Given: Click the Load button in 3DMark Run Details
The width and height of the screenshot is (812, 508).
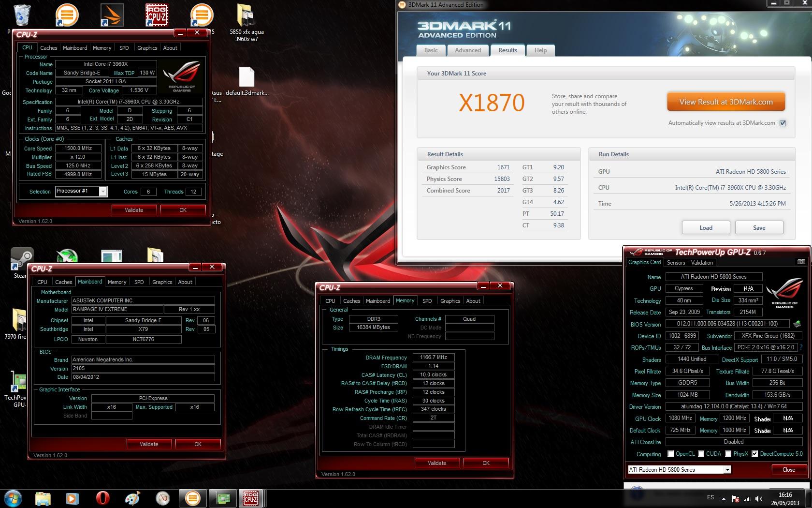Looking at the screenshot, I should click(x=706, y=228).
